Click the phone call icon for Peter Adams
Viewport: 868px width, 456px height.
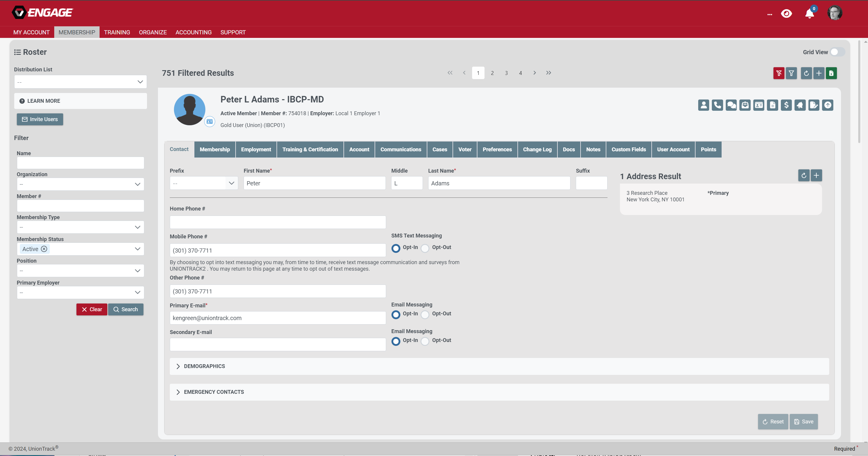tap(717, 105)
